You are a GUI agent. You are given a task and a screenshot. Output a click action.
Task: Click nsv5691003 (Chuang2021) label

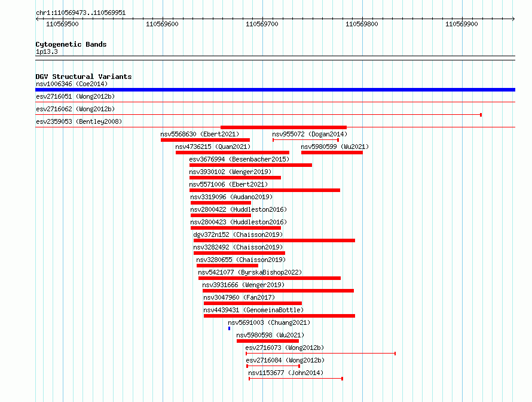[x=269, y=322]
